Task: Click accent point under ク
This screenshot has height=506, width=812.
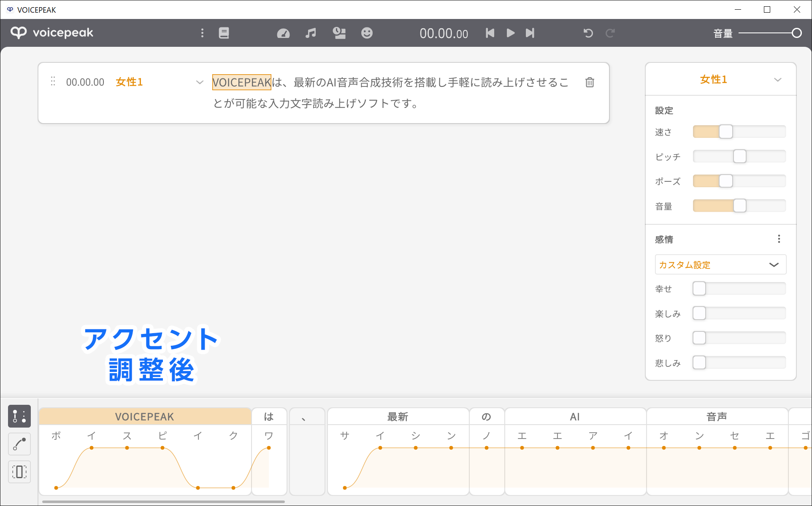Action: click(x=233, y=488)
